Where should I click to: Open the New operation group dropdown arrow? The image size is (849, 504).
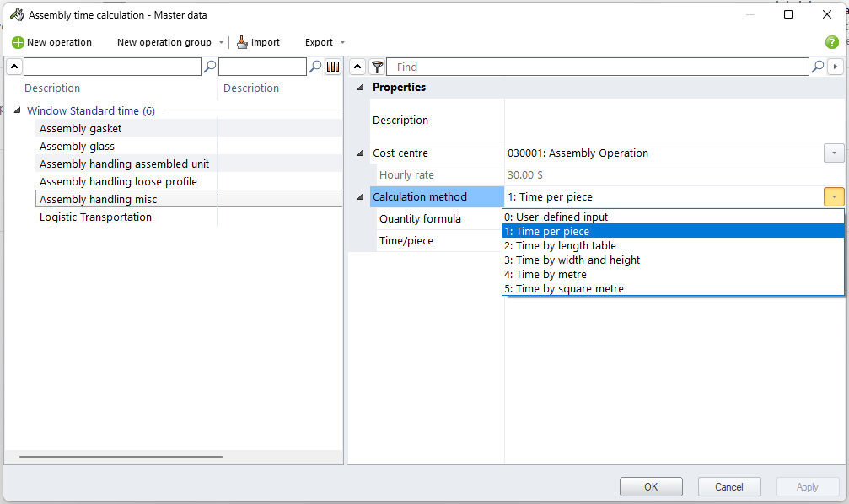pos(221,42)
